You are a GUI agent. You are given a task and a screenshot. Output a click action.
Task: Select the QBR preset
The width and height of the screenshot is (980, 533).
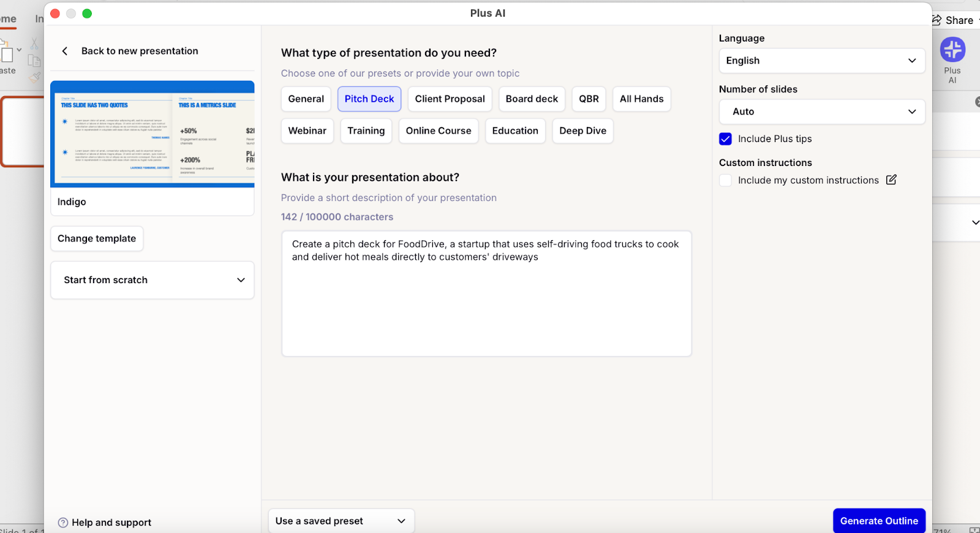(x=589, y=99)
